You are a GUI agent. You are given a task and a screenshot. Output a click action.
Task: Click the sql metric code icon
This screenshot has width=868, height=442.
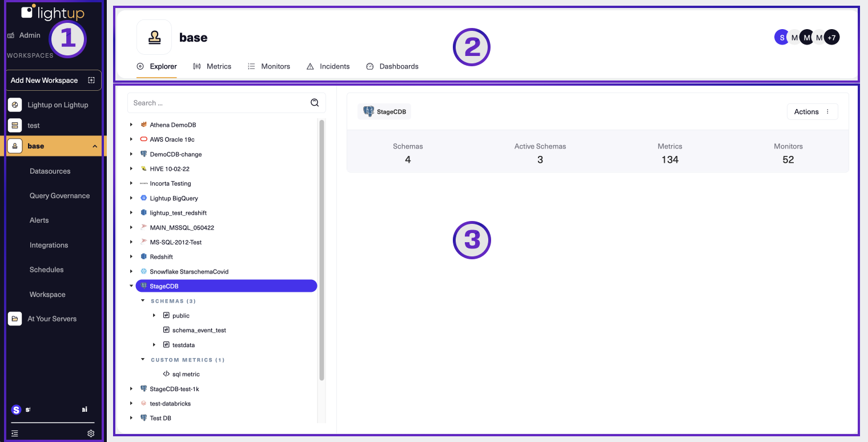tap(166, 375)
